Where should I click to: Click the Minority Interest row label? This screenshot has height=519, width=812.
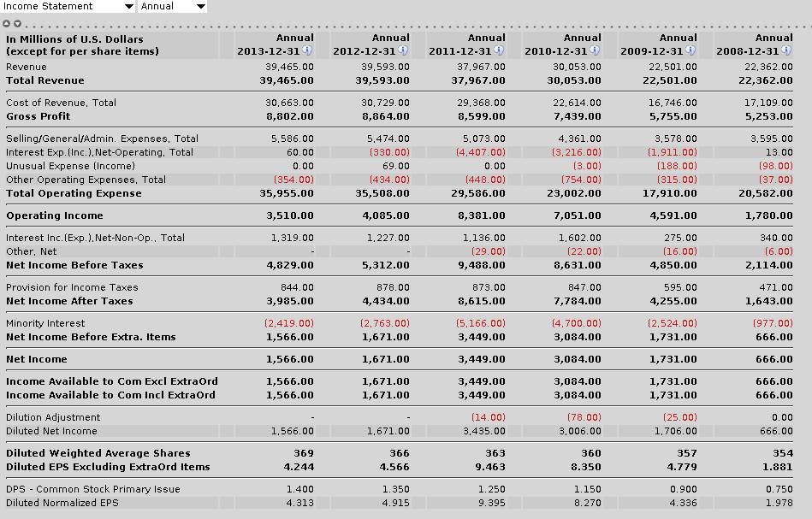[45, 323]
